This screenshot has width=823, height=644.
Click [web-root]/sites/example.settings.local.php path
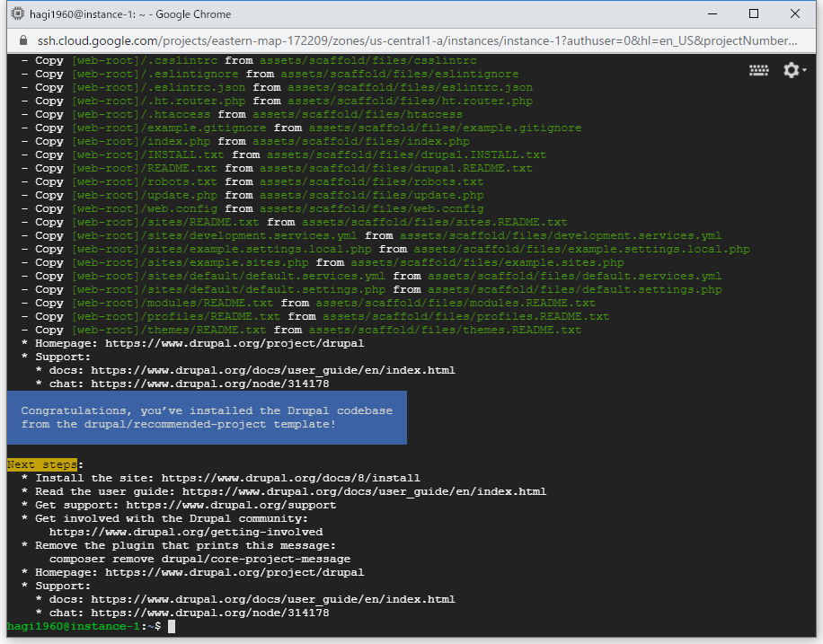(x=222, y=249)
